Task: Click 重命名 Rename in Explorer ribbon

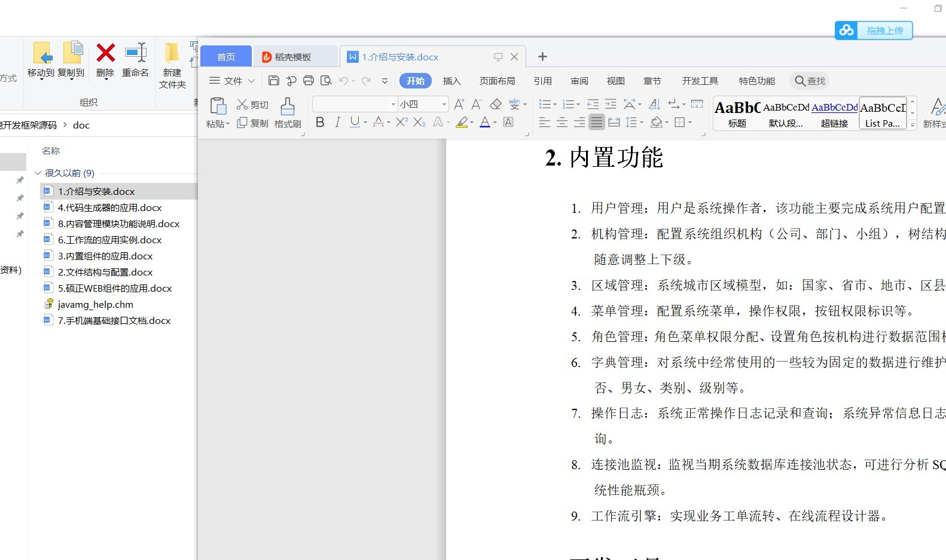Action: (136, 60)
